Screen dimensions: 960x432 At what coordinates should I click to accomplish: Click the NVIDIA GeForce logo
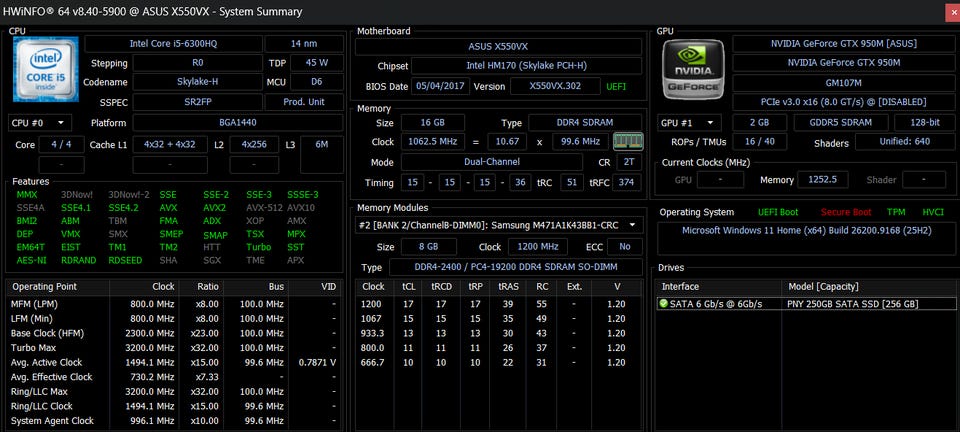(x=693, y=69)
